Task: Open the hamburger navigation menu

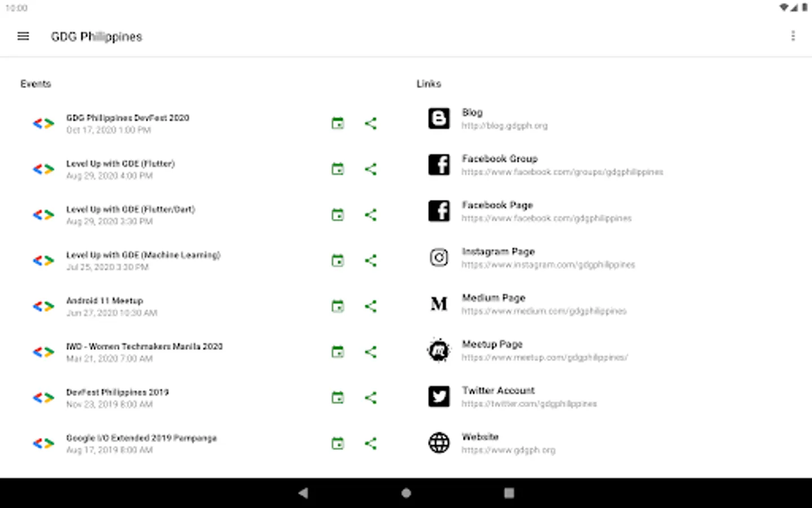Action: point(23,36)
